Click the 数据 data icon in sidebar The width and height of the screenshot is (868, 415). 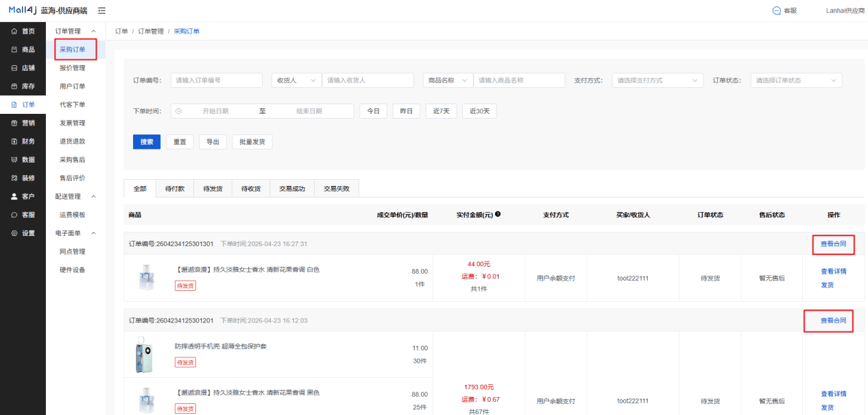point(15,160)
